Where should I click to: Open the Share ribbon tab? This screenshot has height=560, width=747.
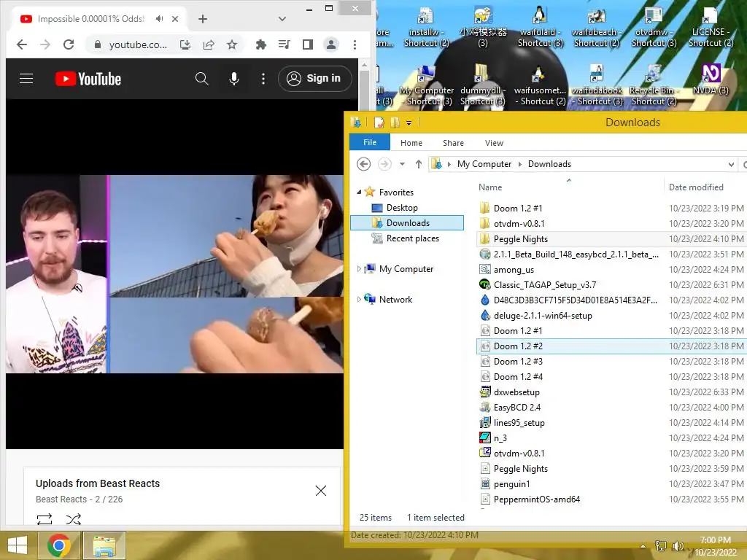(453, 143)
